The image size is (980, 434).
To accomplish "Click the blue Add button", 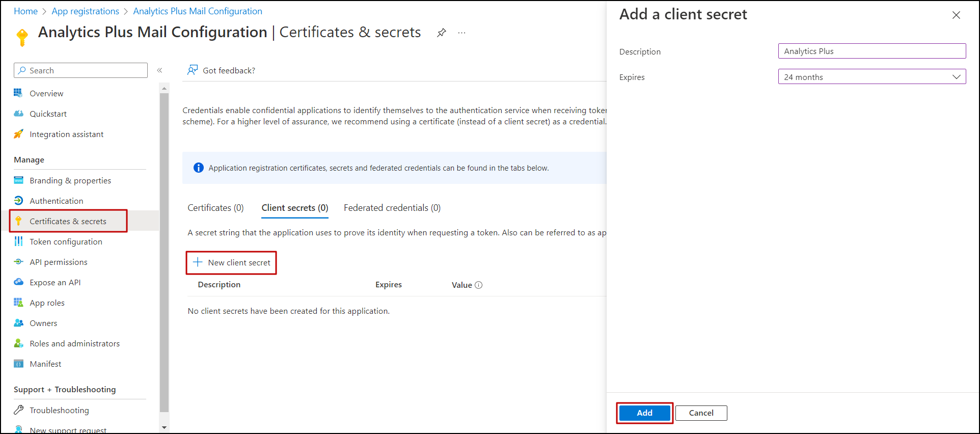I will [x=644, y=413].
